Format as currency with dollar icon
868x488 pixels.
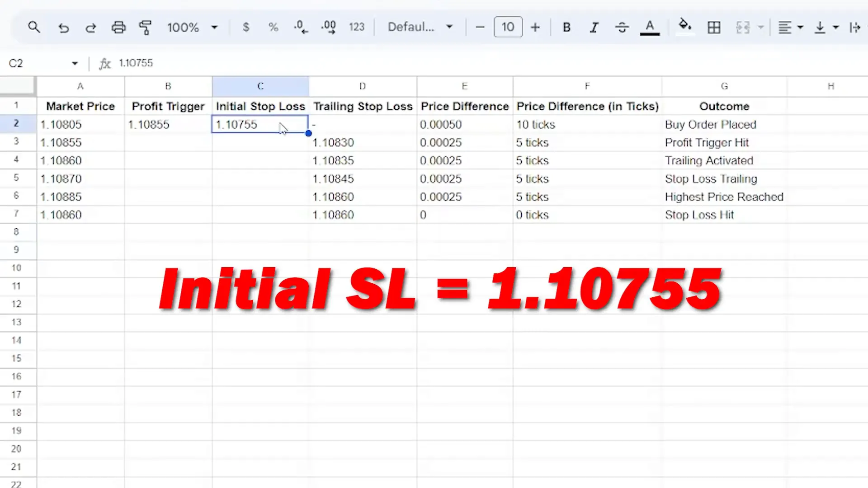tap(246, 28)
